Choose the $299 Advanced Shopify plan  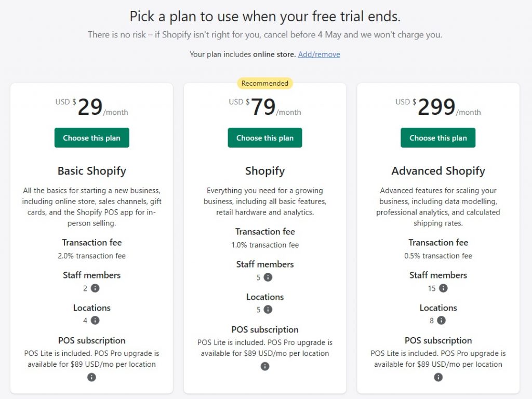(x=438, y=138)
